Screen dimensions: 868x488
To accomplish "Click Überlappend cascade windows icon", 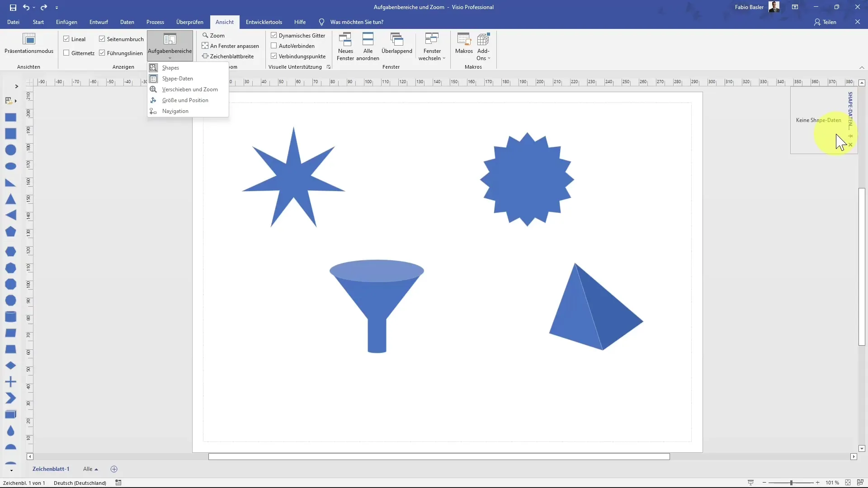I will (x=396, y=44).
